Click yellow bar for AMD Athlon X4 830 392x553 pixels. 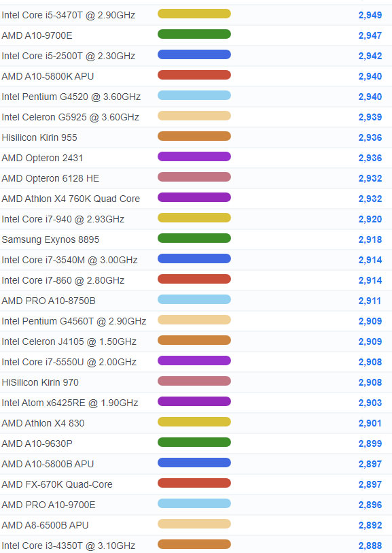pyautogui.click(x=194, y=422)
